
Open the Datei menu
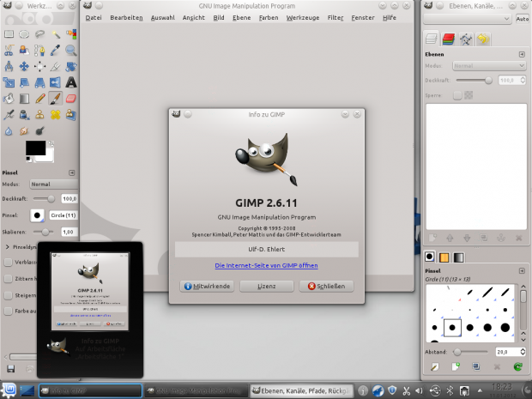(x=94, y=18)
